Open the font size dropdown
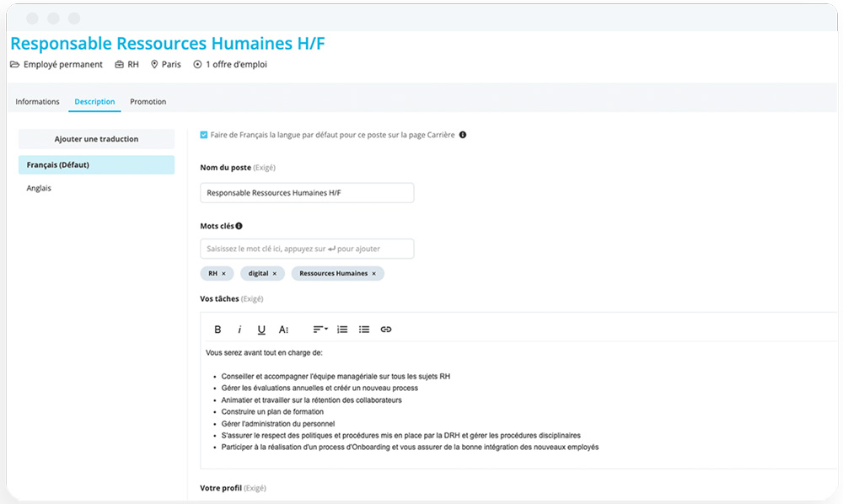Viewport: 843px width, 504px height. 284,330
